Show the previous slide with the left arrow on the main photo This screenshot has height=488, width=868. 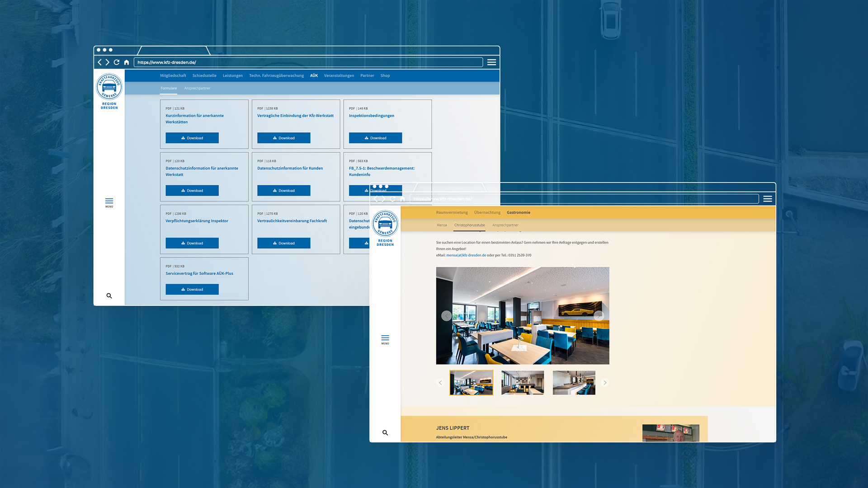click(446, 316)
